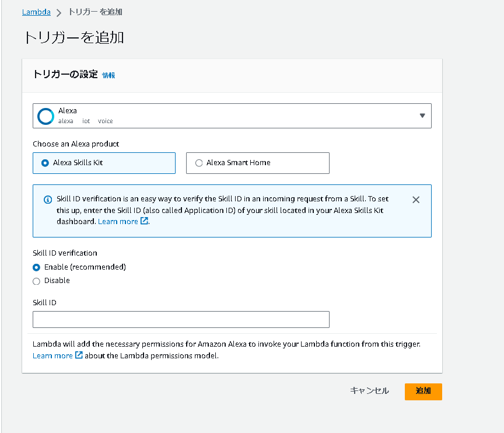Click the dropdown arrow on trigger selector
The height and width of the screenshot is (433, 504).
422,116
